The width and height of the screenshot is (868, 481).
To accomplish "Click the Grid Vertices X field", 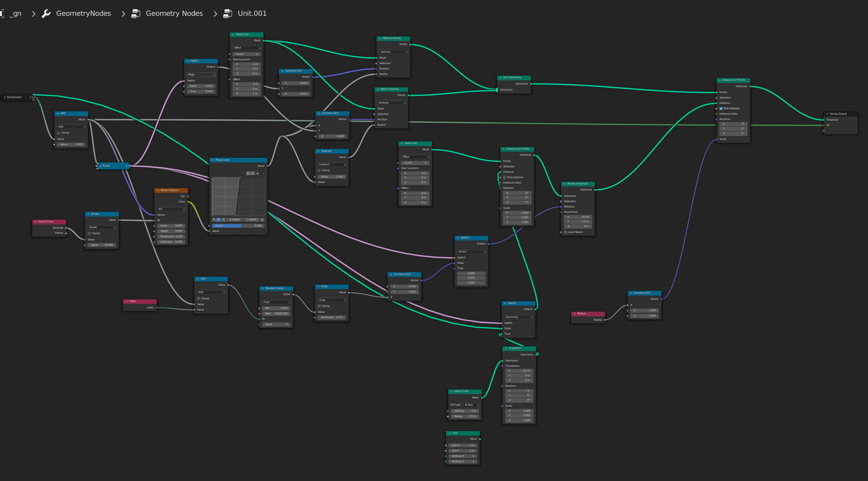I will coord(463,456).
